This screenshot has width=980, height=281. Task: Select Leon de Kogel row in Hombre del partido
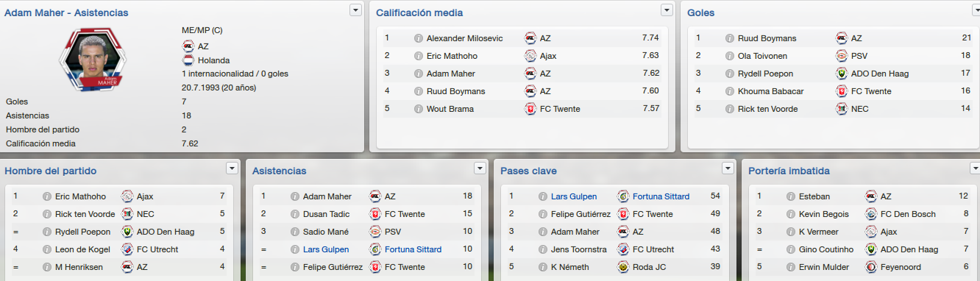(x=118, y=249)
